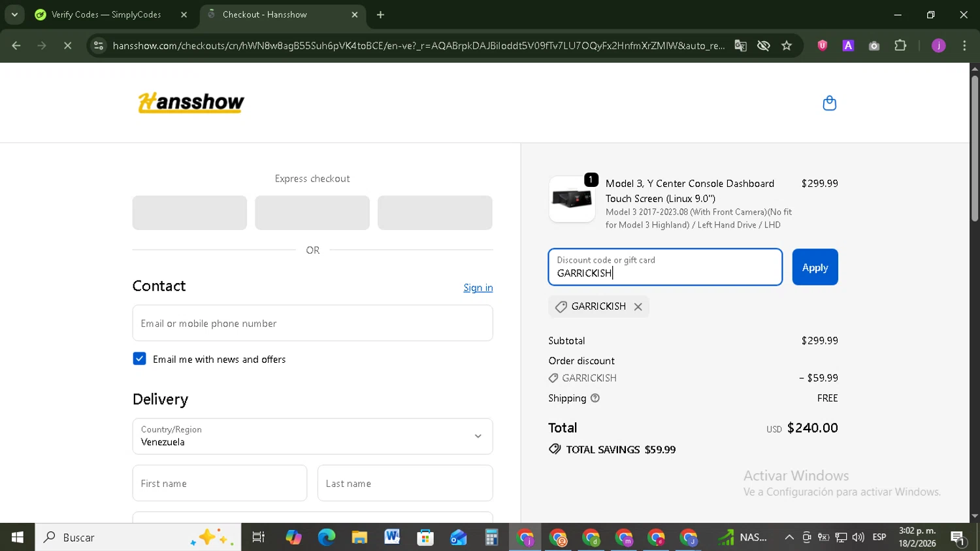
Task: Open Calculator from the taskbar
Action: pyautogui.click(x=491, y=537)
